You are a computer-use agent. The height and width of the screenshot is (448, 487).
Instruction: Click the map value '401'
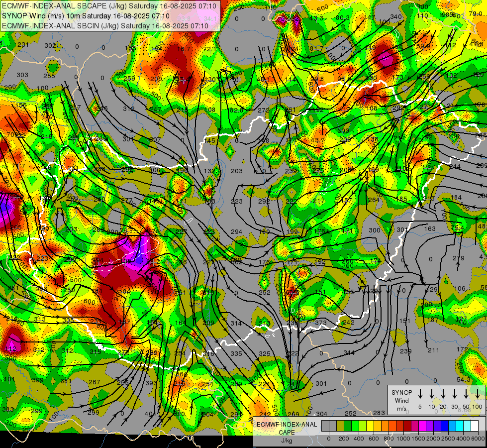pos(9,379)
